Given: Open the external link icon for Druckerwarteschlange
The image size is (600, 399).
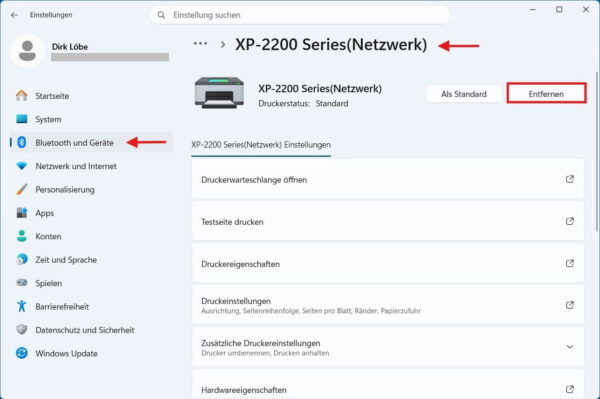Looking at the screenshot, I should tap(570, 179).
